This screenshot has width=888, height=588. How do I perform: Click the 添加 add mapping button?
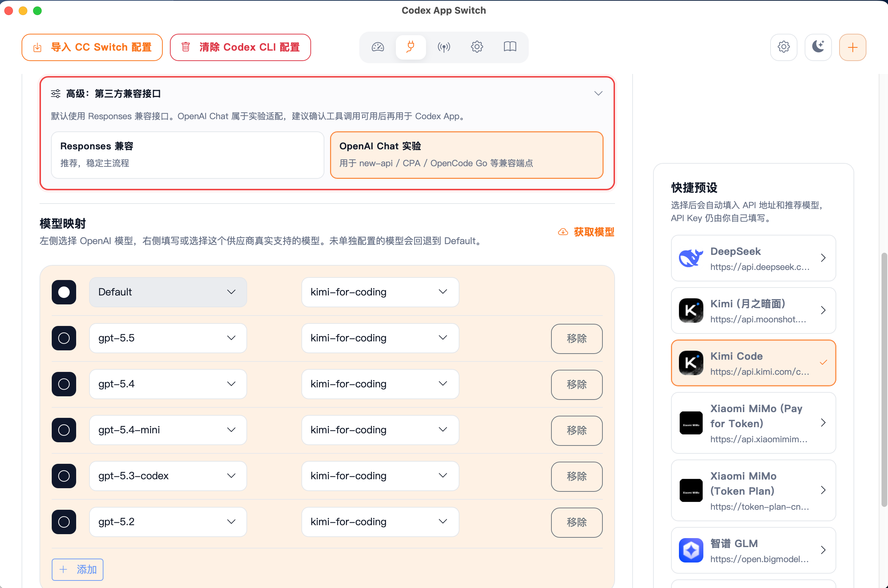[78, 570]
